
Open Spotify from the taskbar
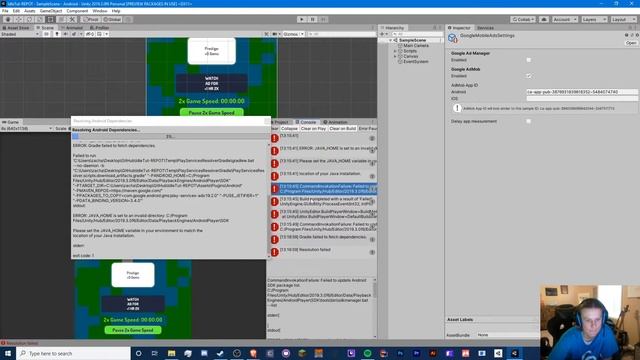click(x=367, y=353)
